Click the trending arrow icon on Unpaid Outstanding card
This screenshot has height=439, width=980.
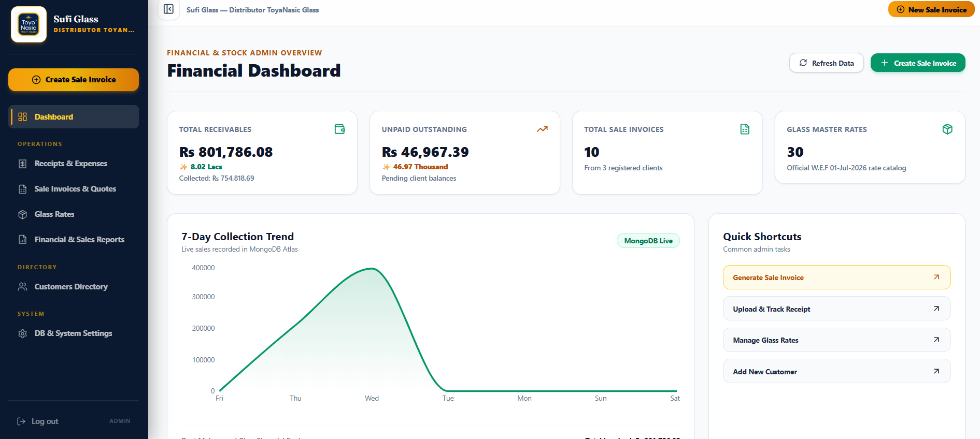(542, 129)
